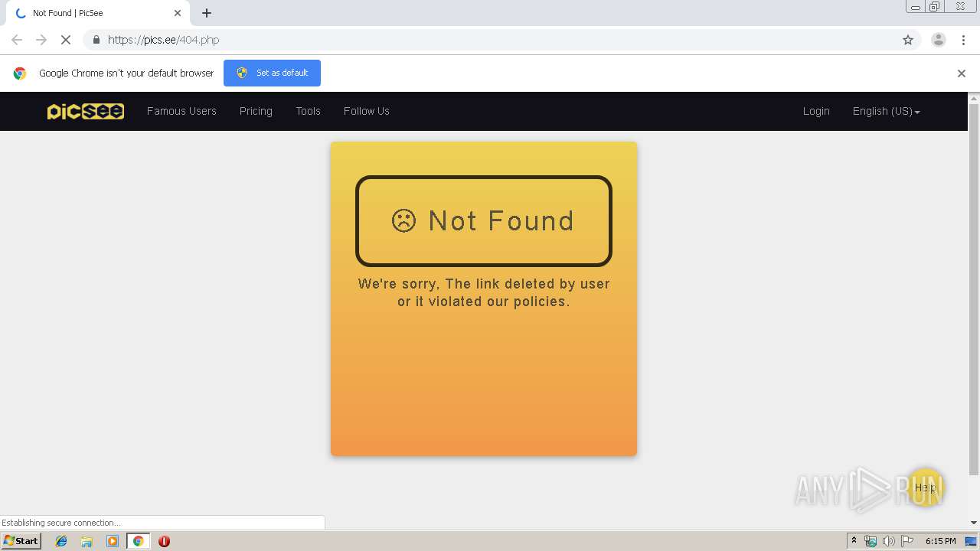The image size is (980, 551).
Task: Open the media player taskbar icon
Action: coord(113,541)
